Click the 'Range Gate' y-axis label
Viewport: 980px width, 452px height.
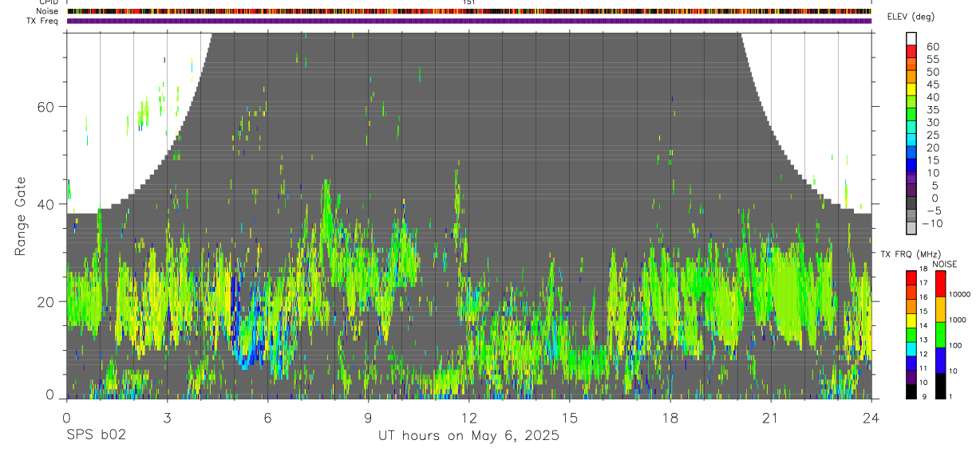coord(20,218)
